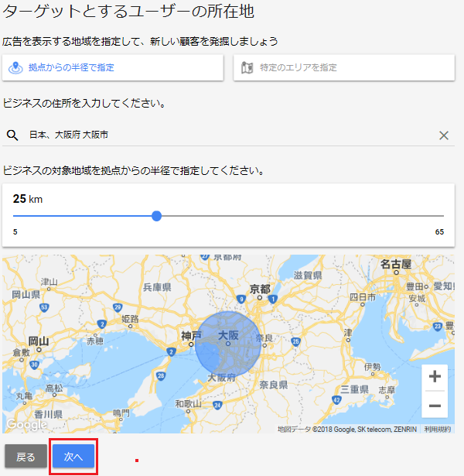This screenshot has width=464, height=476.
Task: Click the slider track's right end near 65
Action: click(x=442, y=216)
